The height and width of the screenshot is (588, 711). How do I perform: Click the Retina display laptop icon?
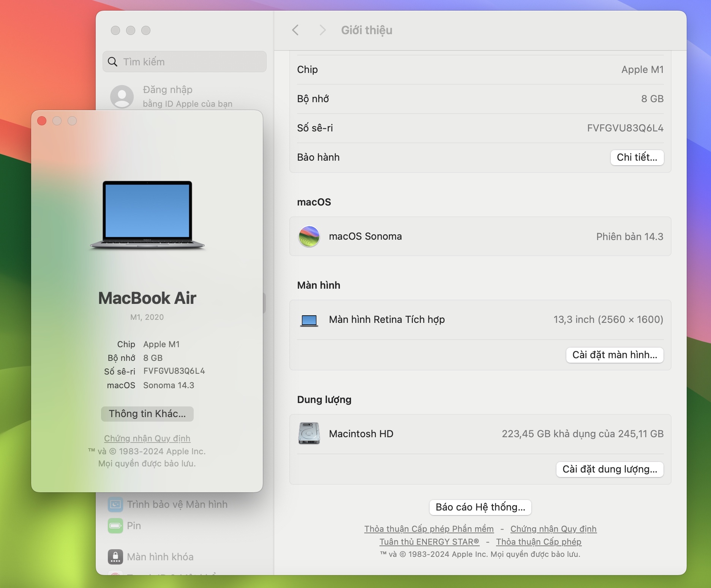pos(309,320)
